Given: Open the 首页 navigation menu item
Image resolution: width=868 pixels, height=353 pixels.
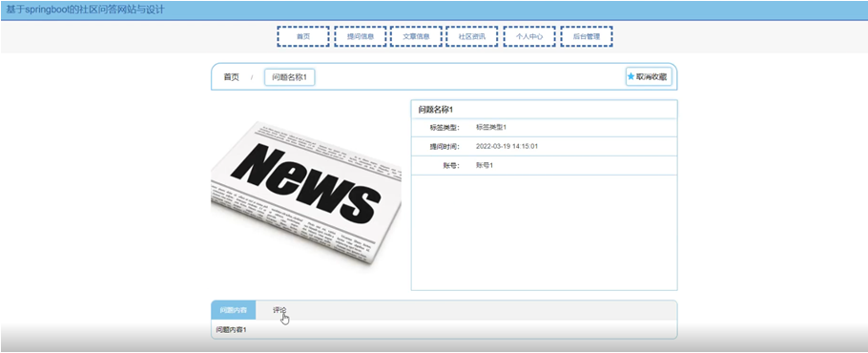Looking at the screenshot, I should coord(303,36).
